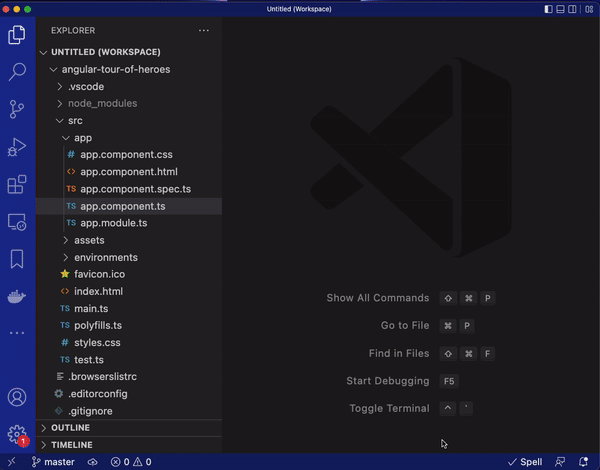Screen dimensions: 600x470
Task: Open .editorconfig file
Action: (129, 394)
